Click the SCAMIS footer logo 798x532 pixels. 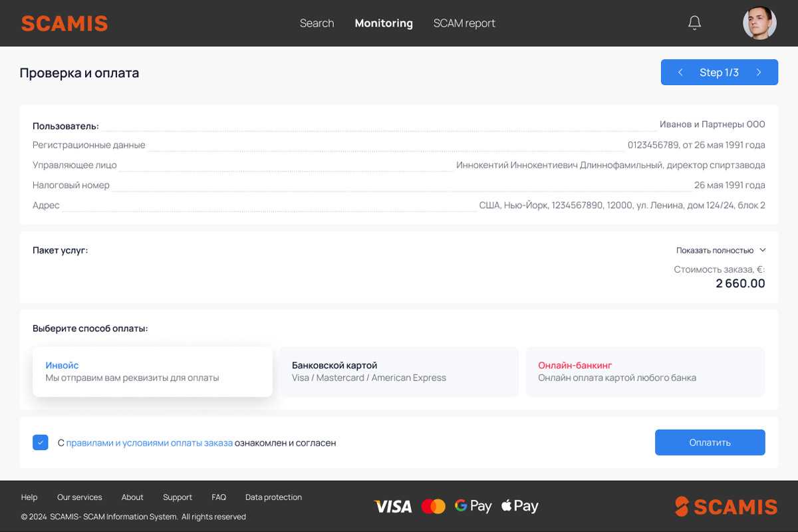[726, 507]
